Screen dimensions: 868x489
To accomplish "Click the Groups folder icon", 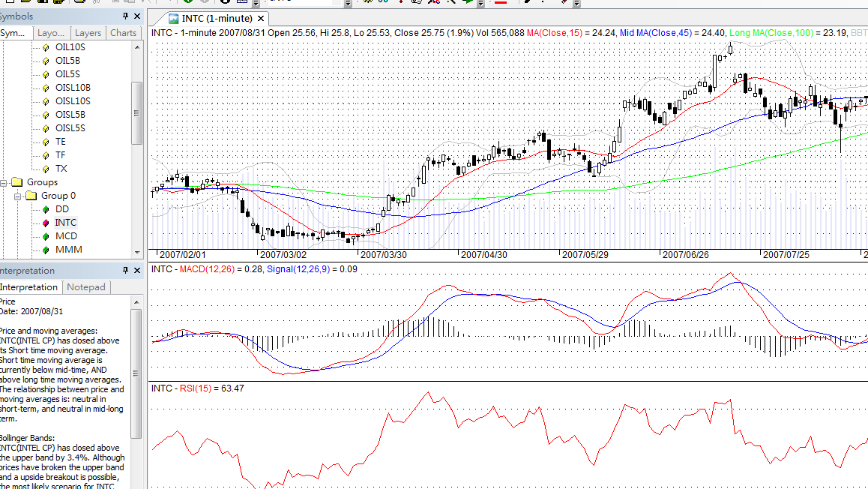I will 17,182.
